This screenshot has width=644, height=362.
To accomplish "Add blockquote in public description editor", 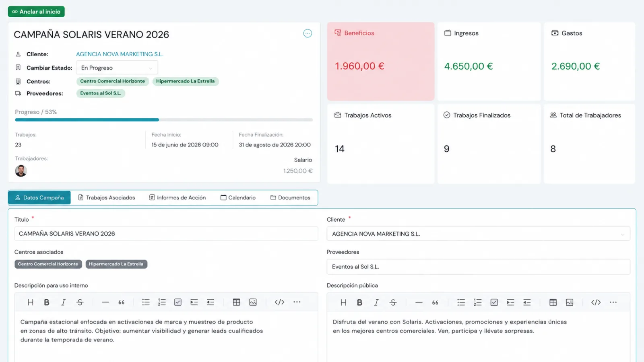I will click(x=435, y=302).
